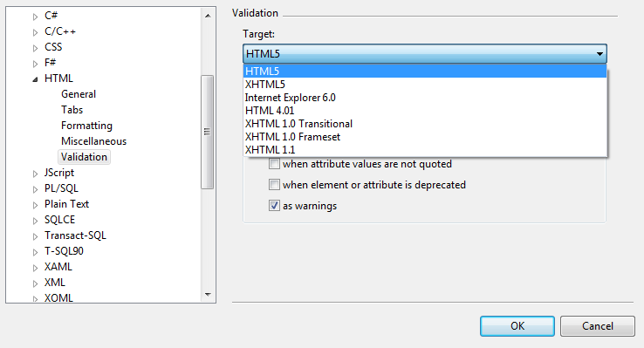
Task: Enable 'when element or attribute is deprecated'
Action: 274,185
